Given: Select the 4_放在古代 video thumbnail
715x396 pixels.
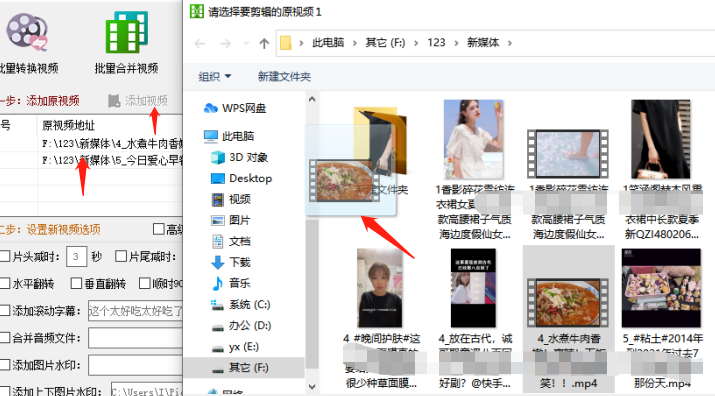Looking at the screenshot, I should coord(473,288).
